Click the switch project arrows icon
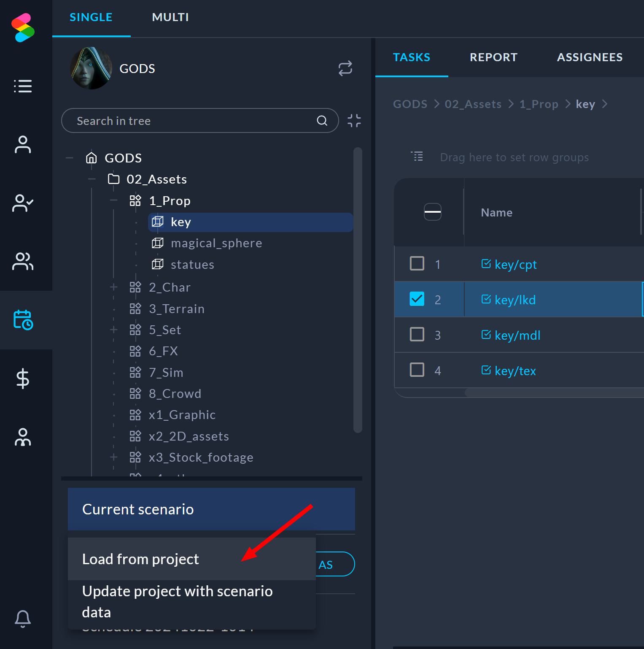 (x=345, y=68)
